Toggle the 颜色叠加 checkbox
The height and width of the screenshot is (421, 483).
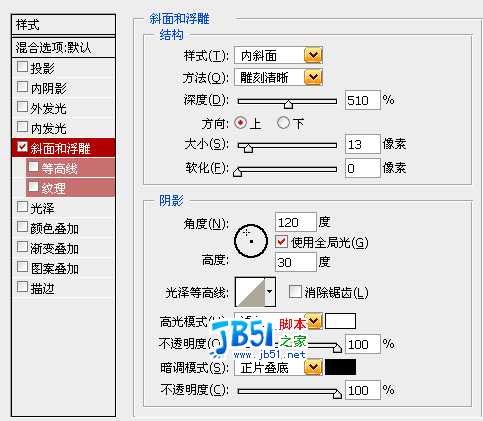(22, 227)
